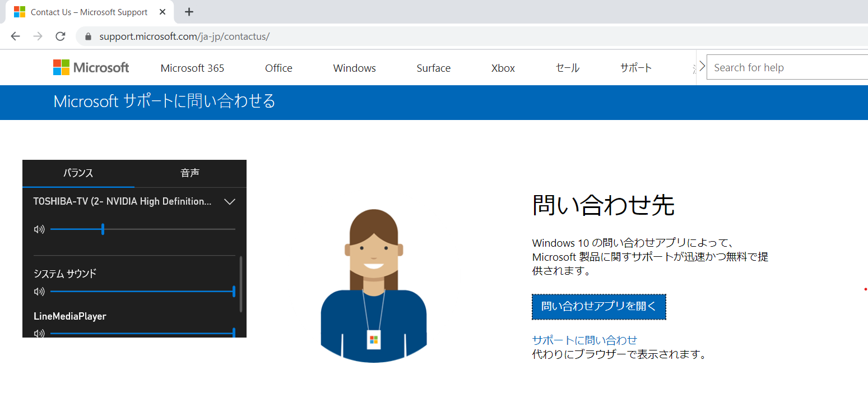Click the support agent illustration

(374, 285)
